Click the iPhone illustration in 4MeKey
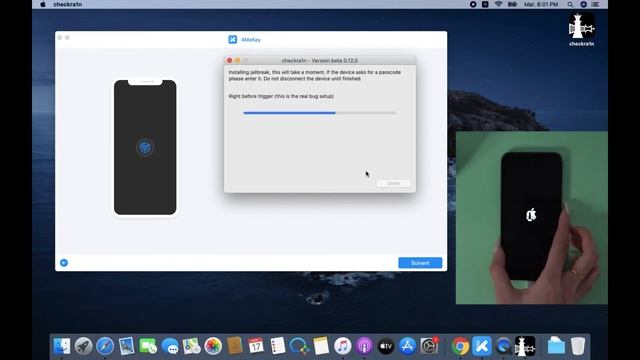 point(145,147)
